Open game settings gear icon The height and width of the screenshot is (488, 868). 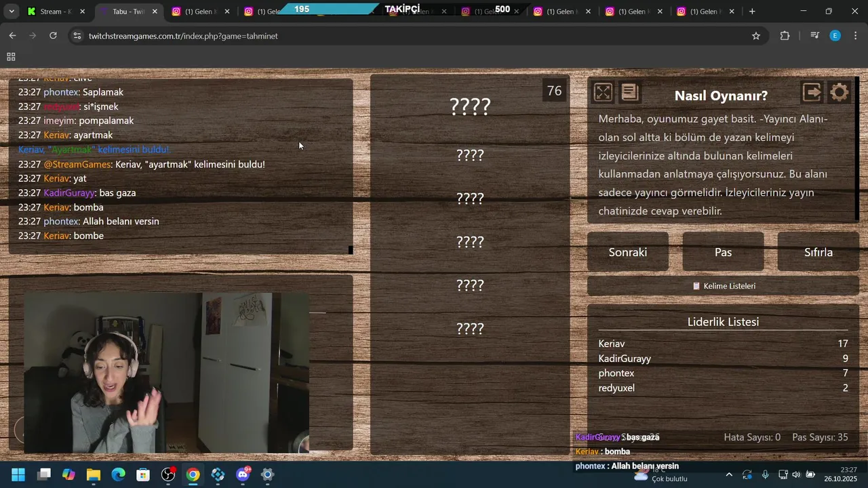pyautogui.click(x=840, y=92)
